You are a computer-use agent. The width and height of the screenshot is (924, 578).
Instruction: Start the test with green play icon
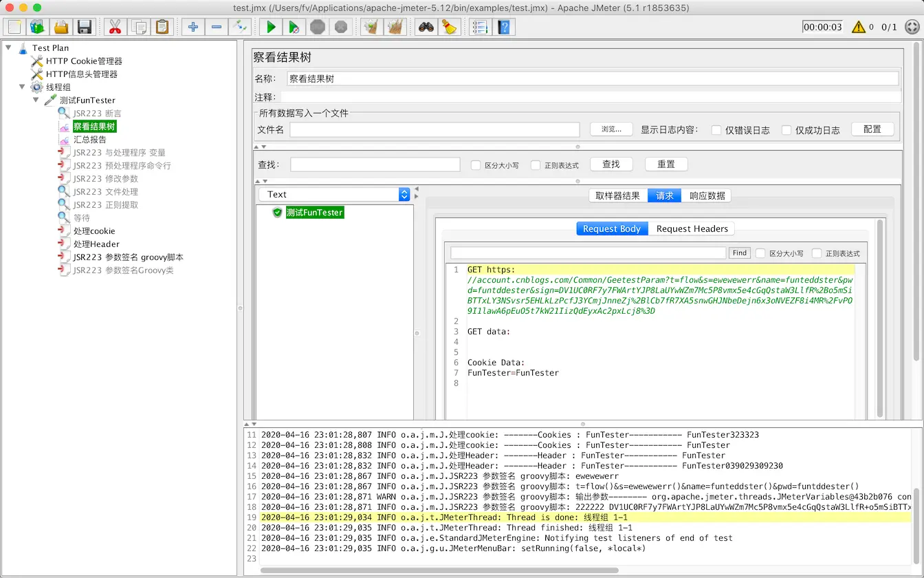271,27
